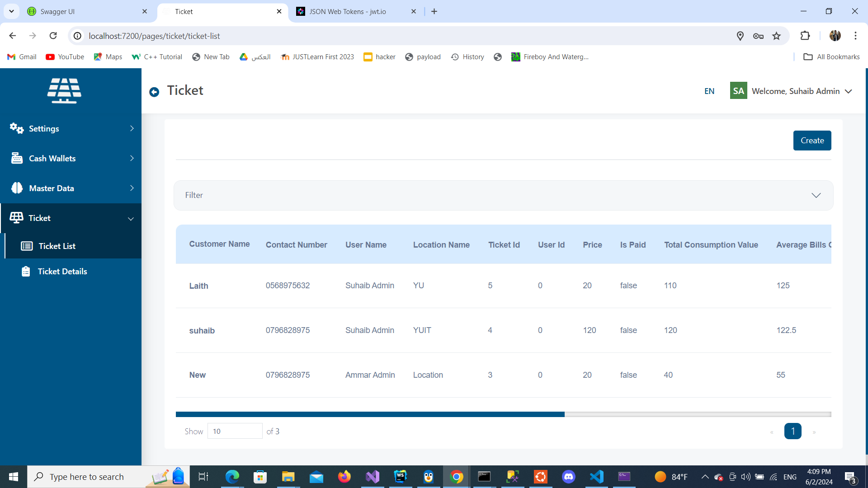Switch to the Swagger UI tab

[x=57, y=11]
